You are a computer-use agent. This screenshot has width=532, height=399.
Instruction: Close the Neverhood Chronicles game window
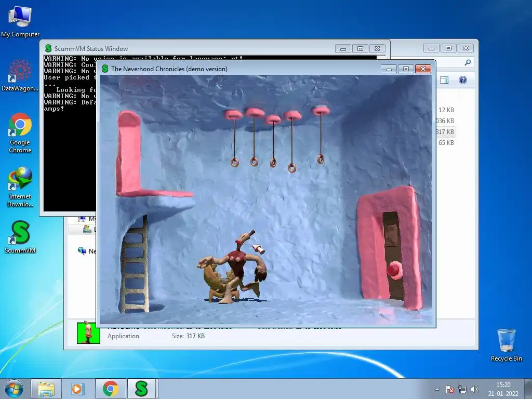coord(423,69)
